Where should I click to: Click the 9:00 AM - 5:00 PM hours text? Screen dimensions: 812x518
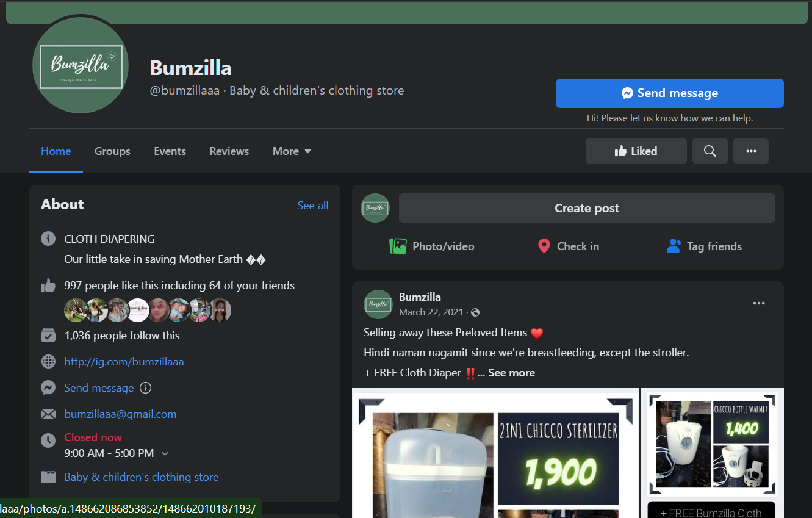pos(109,453)
